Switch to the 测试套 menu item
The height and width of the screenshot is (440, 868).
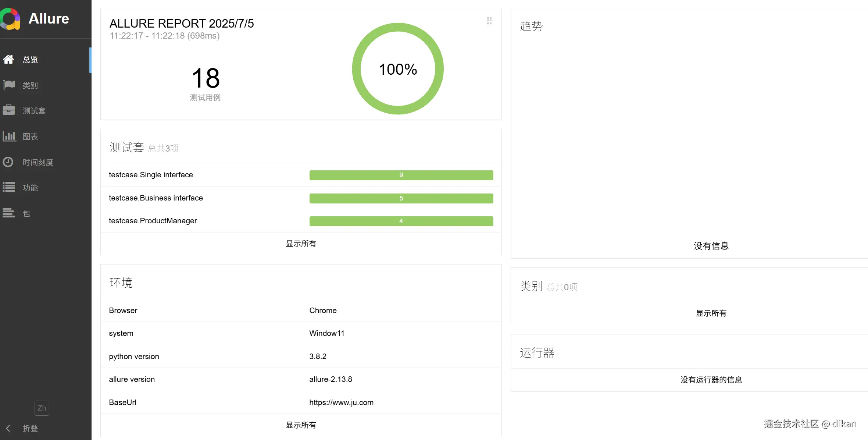pyautogui.click(x=34, y=111)
